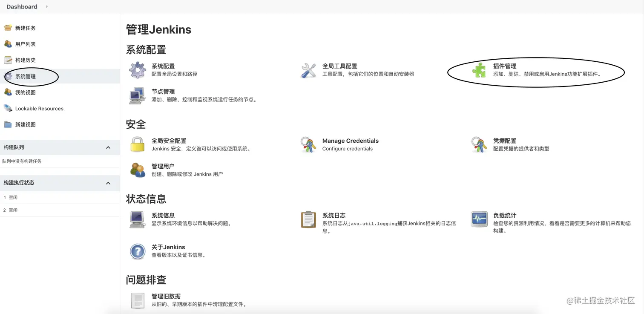Click 查看版本以及证书信息 description

(x=179, y=255)
